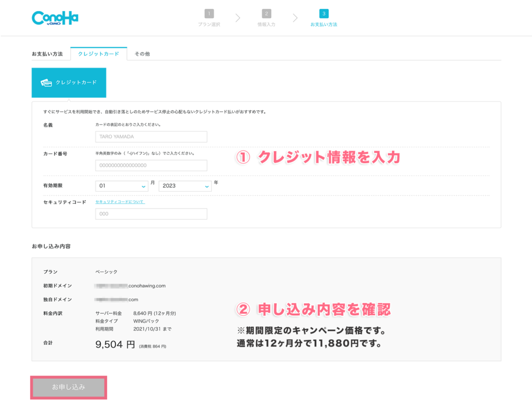
Task: Click the 9,504 円 total amount
Action: pyautogui.click(x=115, y=344)
